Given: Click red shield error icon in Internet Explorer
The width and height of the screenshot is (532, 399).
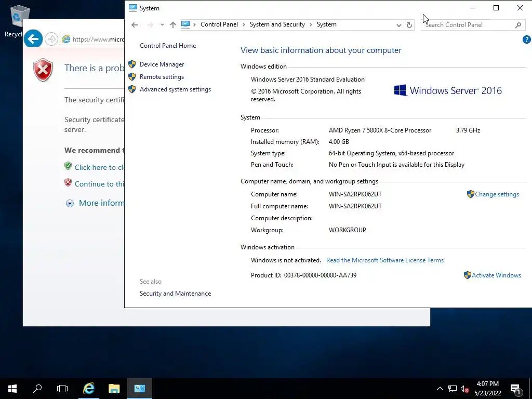Looking at the screenshot, I should pyautogui.click(x=43, y=70).
